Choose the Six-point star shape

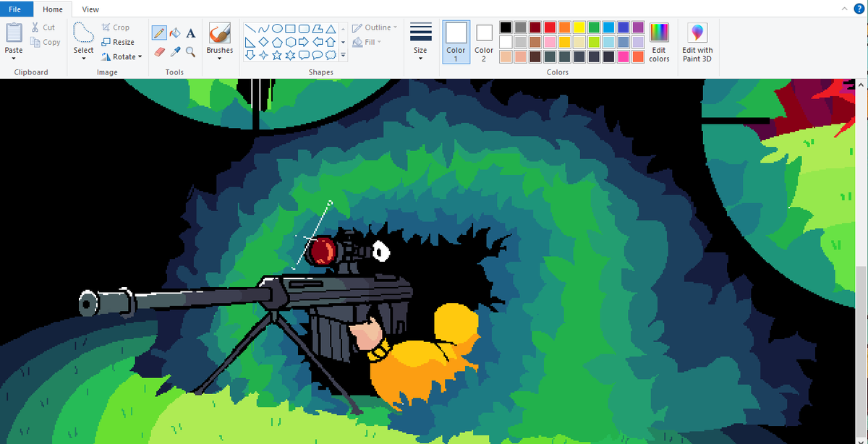pyautogui.click(x=290, y=55)
